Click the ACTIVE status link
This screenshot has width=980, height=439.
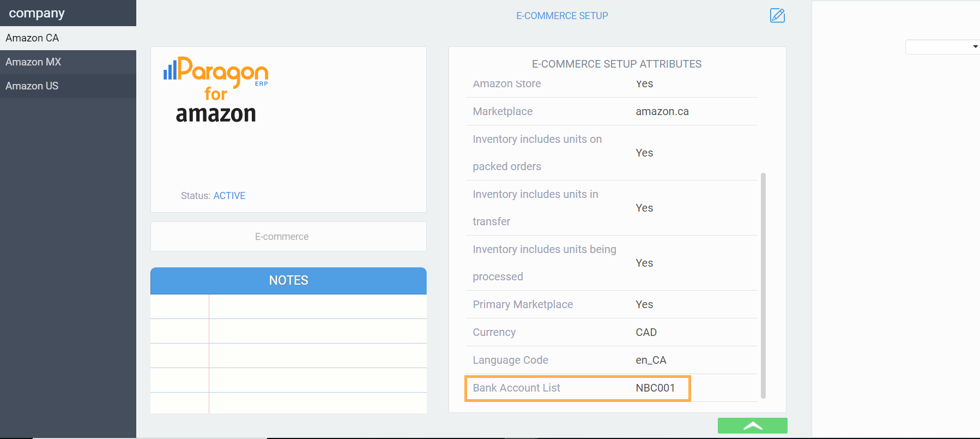coord(229,196)
